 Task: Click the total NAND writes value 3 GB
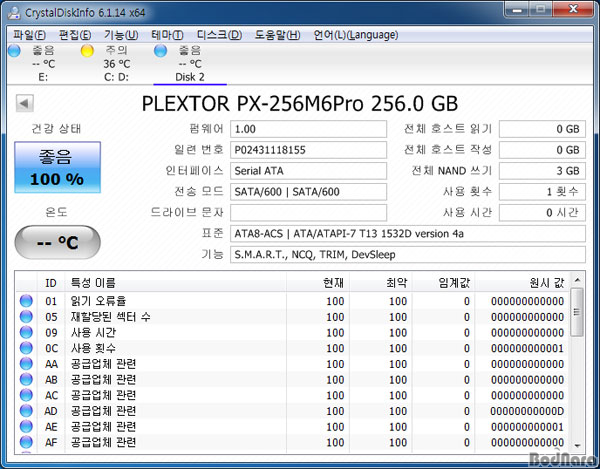542,171
